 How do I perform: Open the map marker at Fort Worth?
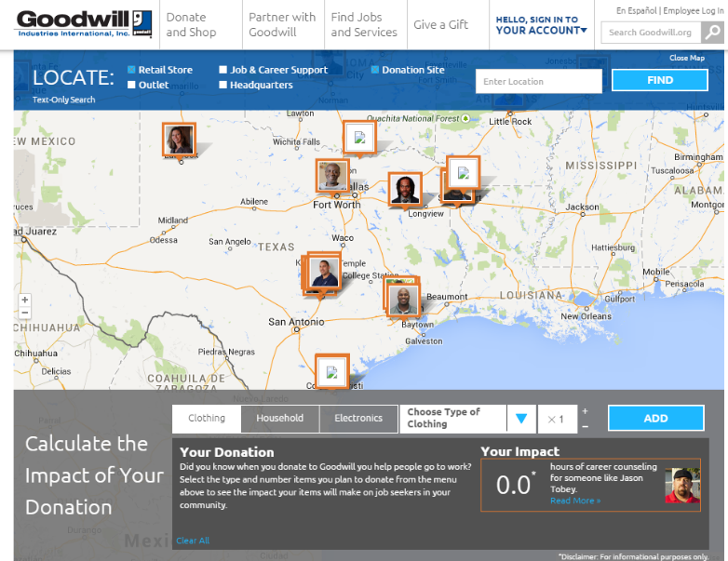tap(332, 176)
